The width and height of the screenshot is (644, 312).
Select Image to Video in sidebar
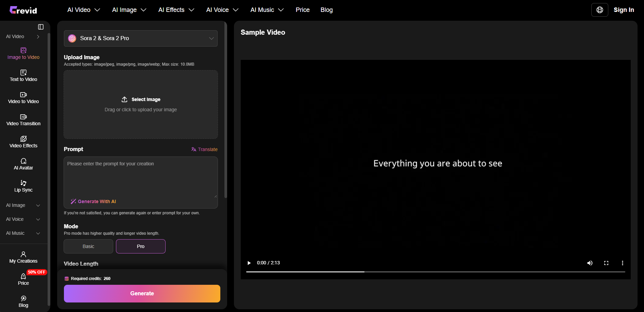tap(23, 54)
